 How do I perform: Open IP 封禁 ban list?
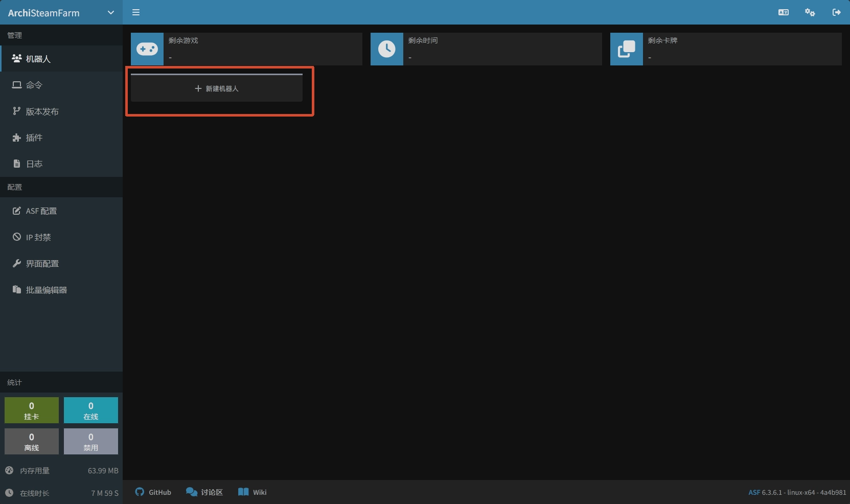[x=61, y=237]
